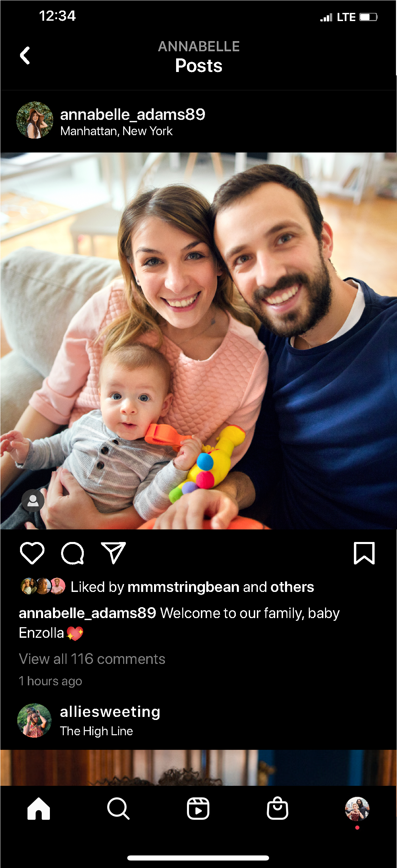Like the post with heart icon
The height and width of the screenshot is (868, 397).
click(x=32, y=553)
